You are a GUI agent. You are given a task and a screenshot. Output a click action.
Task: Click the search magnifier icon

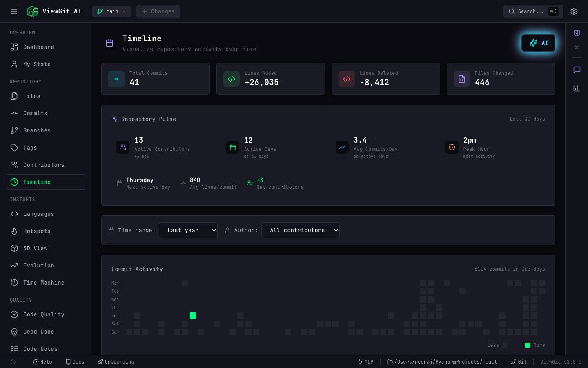(512, 11)
